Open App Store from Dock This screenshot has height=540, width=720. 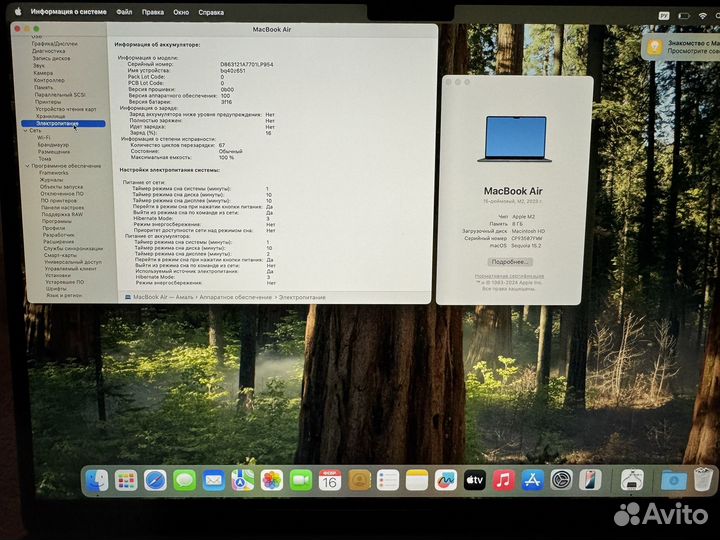[533, 481]
